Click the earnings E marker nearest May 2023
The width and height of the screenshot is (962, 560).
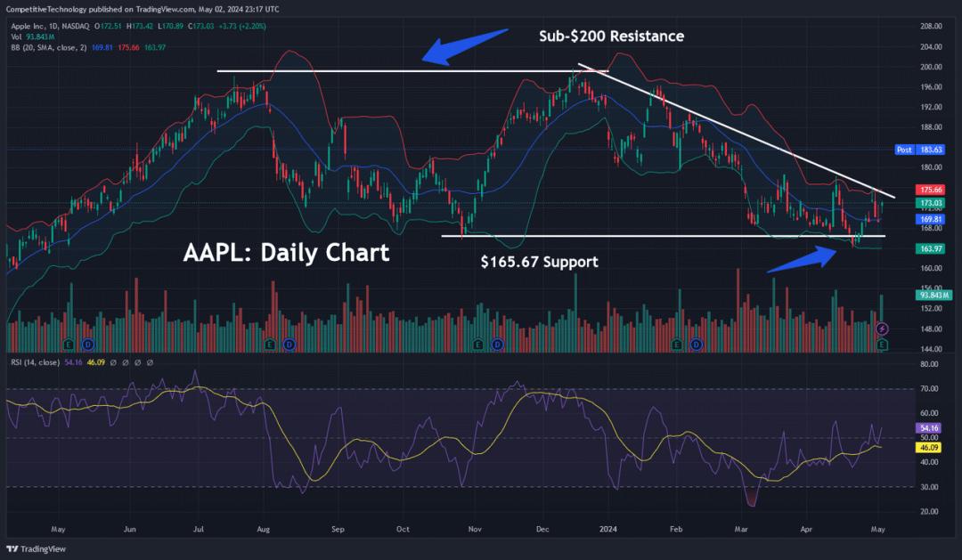click(x=68, y=345)
